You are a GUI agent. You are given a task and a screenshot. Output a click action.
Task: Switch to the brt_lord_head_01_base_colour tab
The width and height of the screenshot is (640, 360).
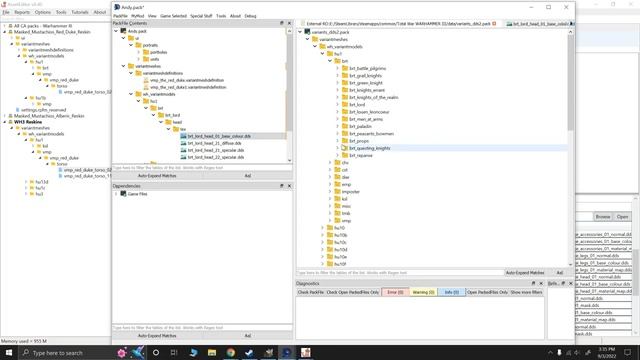539,24
